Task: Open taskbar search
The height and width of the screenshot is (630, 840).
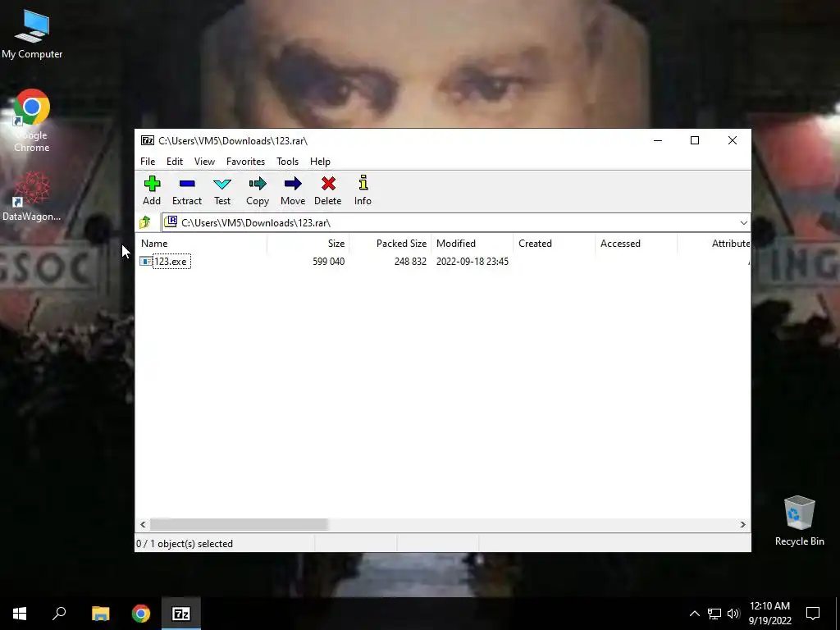Action: [x=59, y=614]
